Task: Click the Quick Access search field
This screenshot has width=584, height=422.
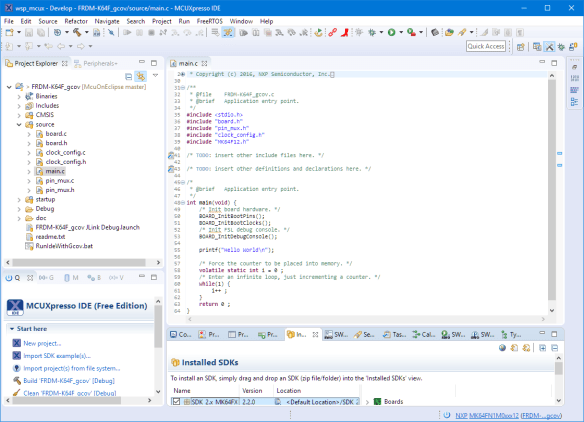Action: tap(486, 46)
